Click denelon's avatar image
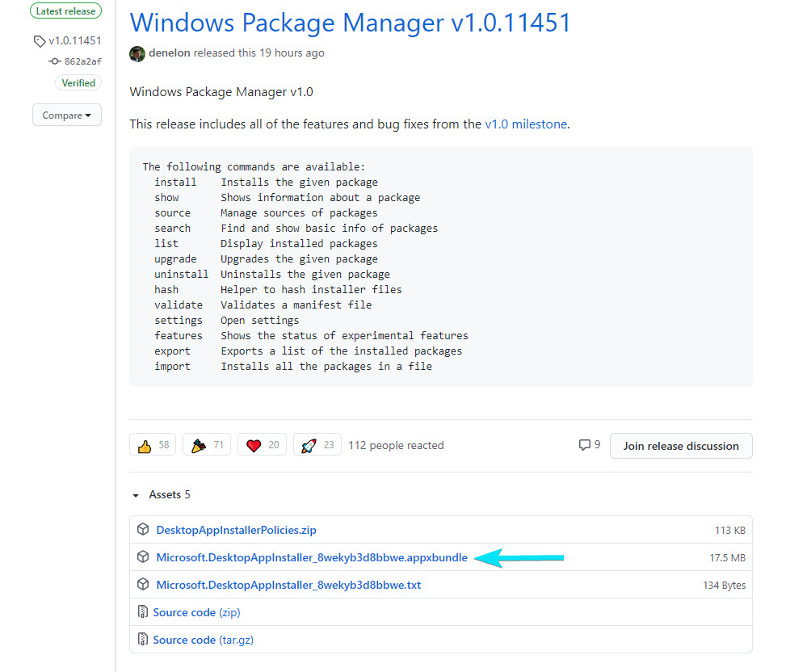 coord(137,53)
